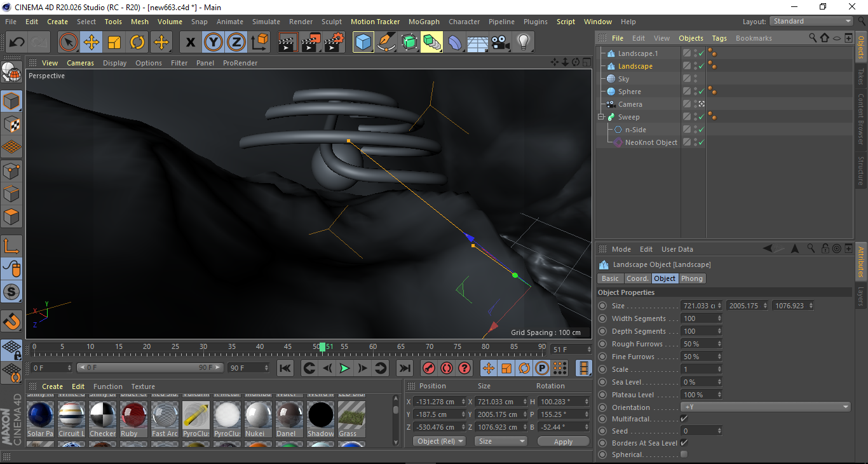868x464 pixels.
Task: Add a Light using the bulb icon
Action: click(x=524, y=43)
